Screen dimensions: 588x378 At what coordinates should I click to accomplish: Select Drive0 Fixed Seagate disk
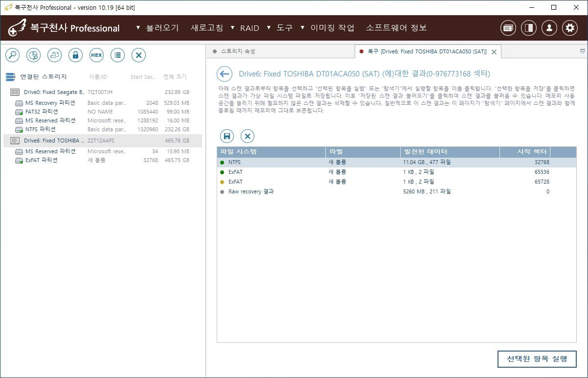click(x=103, y=92)
